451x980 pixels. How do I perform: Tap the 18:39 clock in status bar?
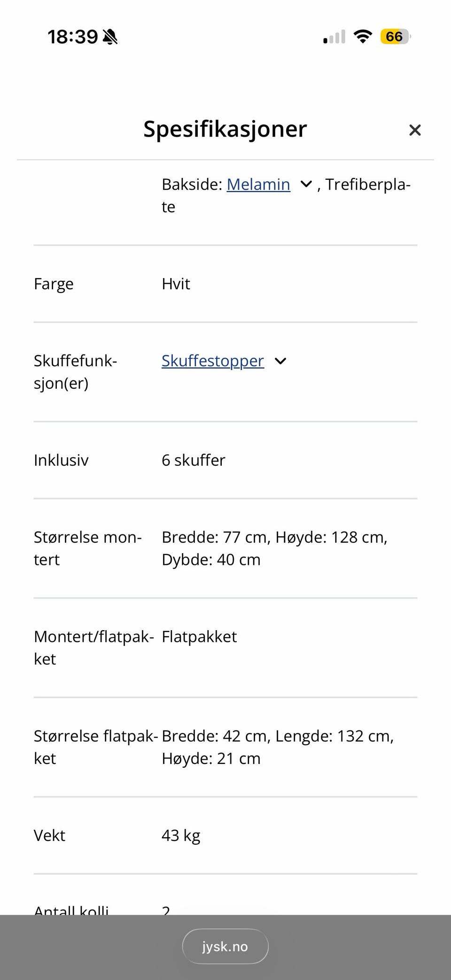tap(72, 36)
